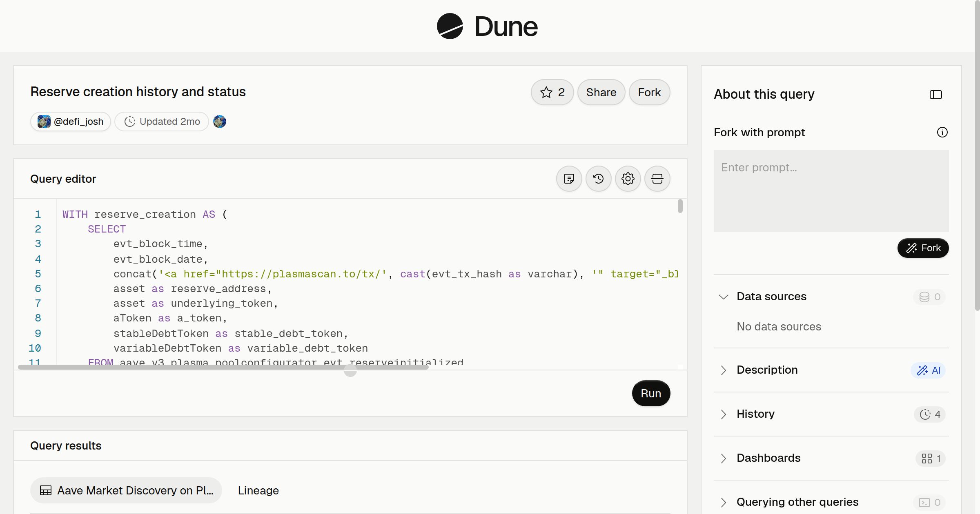Toggle the editor layout icon

657,179
